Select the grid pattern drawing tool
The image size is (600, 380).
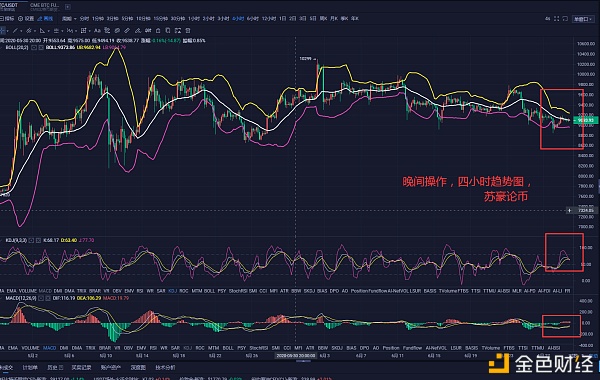83,31
